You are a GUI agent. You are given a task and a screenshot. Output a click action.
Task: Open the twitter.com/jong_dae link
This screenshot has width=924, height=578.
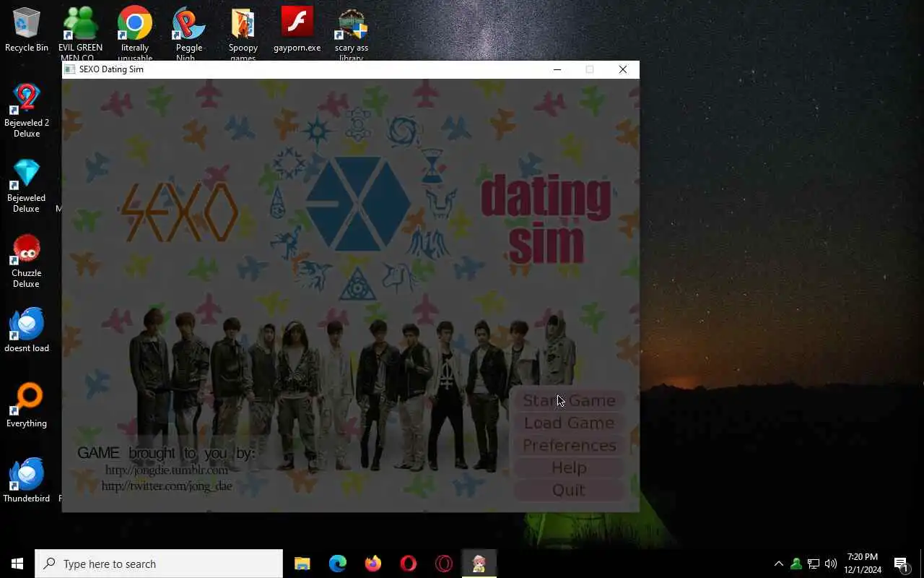tap(167, 486)
